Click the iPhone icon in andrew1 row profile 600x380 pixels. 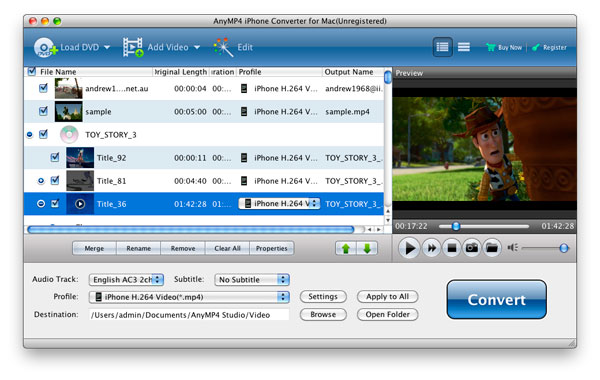(x=244, y=88)
